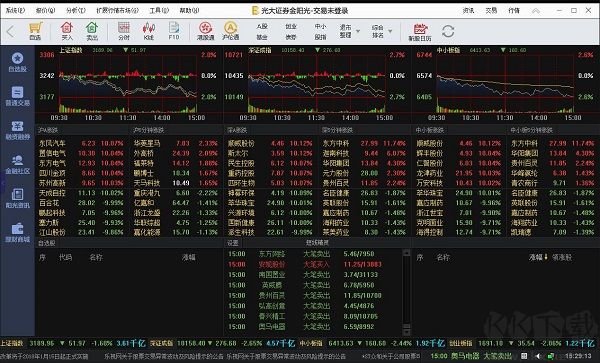The height and width of the screenshot is (363, 600).
Task: Click the refresh arrows icon in toolbar
Action: [448, 31]
